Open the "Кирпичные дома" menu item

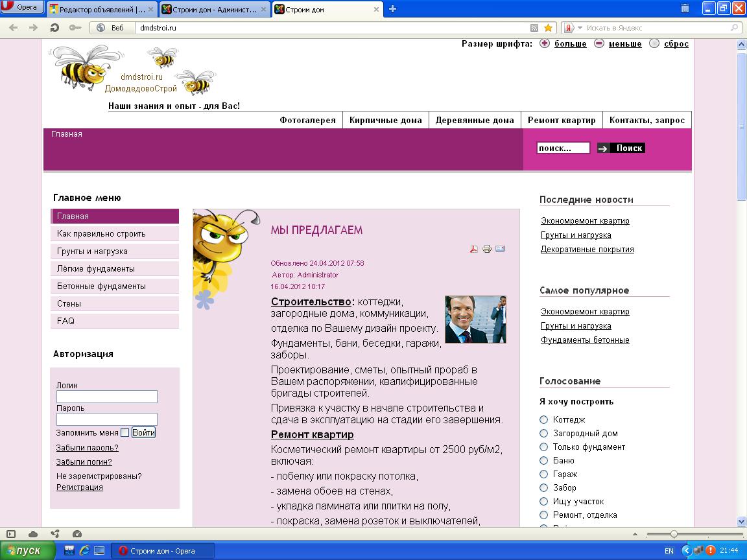point(385,120)
